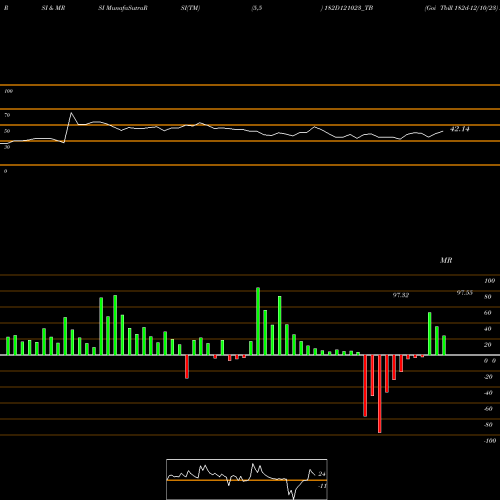
Task: Select the RSI axis '50' label
Action: pyautogui.click(x=7, y=131)
